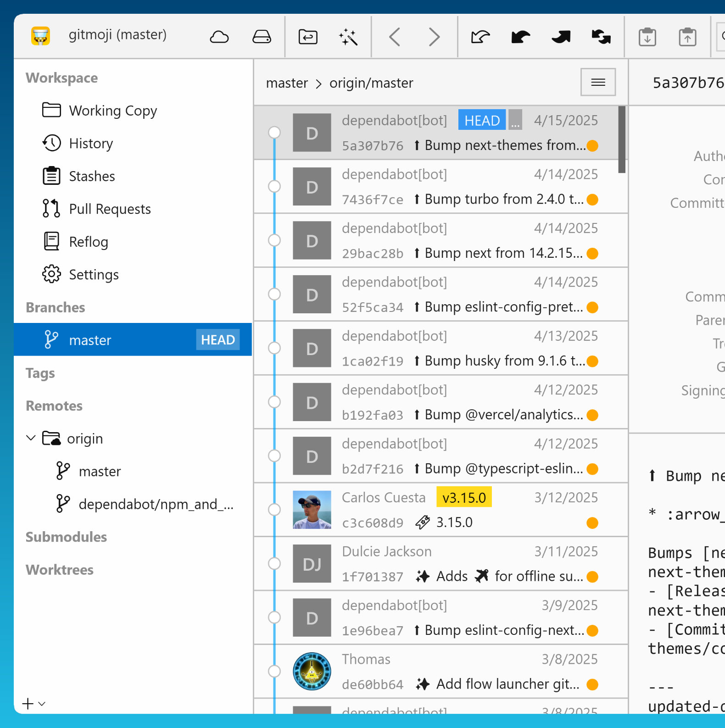Click the stash clipboard down-arrow icon

[647, 37]
